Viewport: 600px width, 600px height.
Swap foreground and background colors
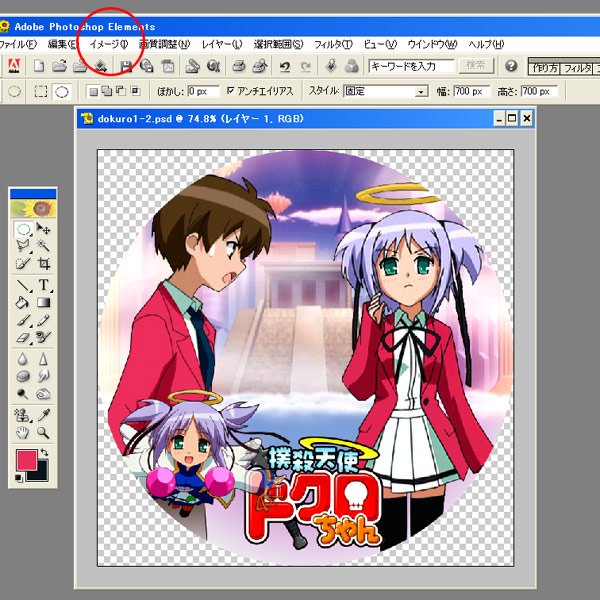point(44,452)
